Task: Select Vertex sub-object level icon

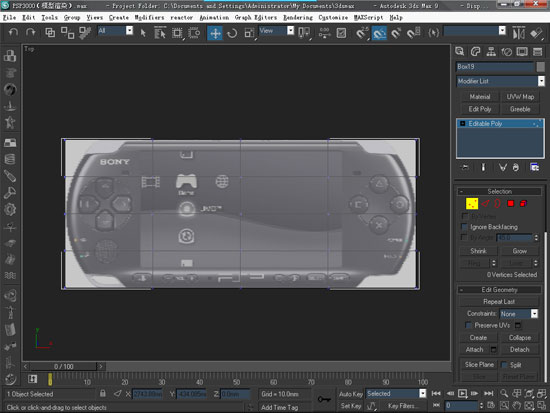Action: click(x=472, y=204)
